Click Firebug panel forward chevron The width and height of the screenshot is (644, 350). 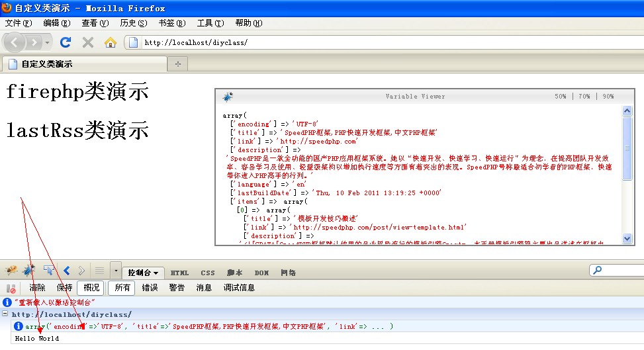tap(81, 271)
